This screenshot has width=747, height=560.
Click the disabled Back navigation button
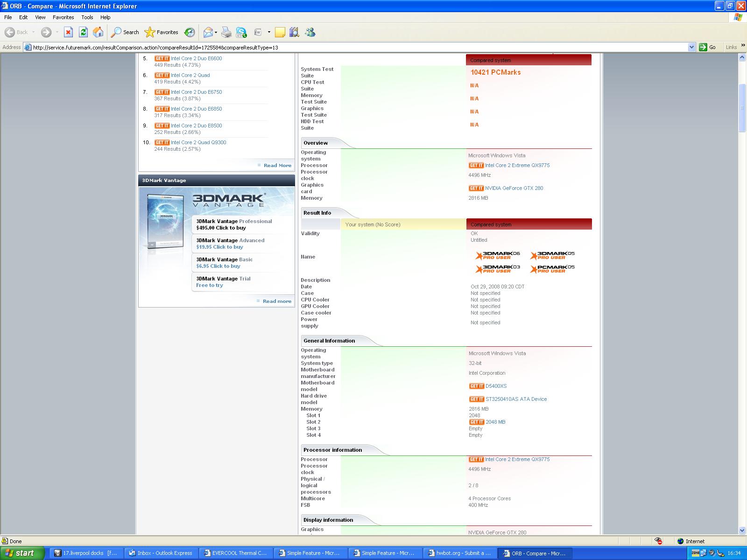(16, 32)
